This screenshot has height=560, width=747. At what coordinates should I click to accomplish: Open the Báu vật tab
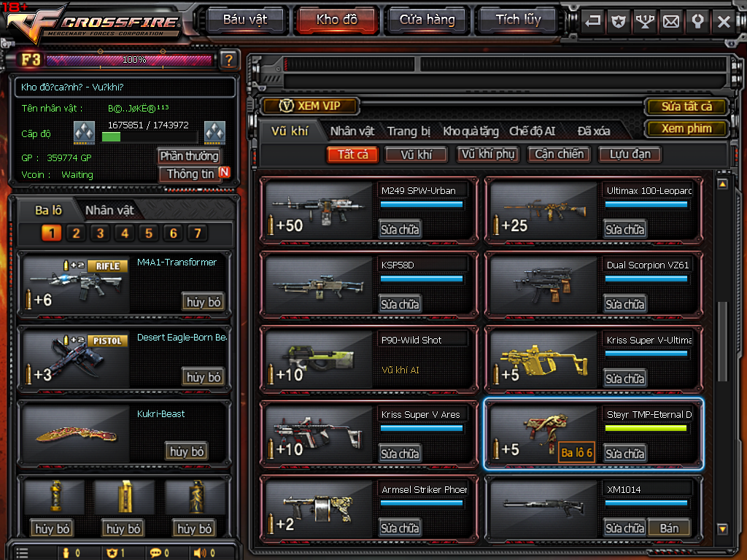click(x=245, y=20)
